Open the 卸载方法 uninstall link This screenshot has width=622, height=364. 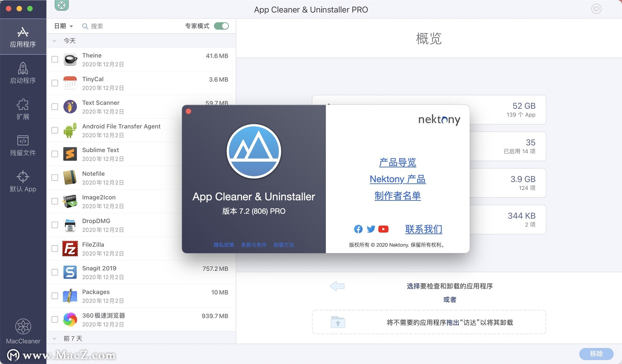tap(284, 245)
